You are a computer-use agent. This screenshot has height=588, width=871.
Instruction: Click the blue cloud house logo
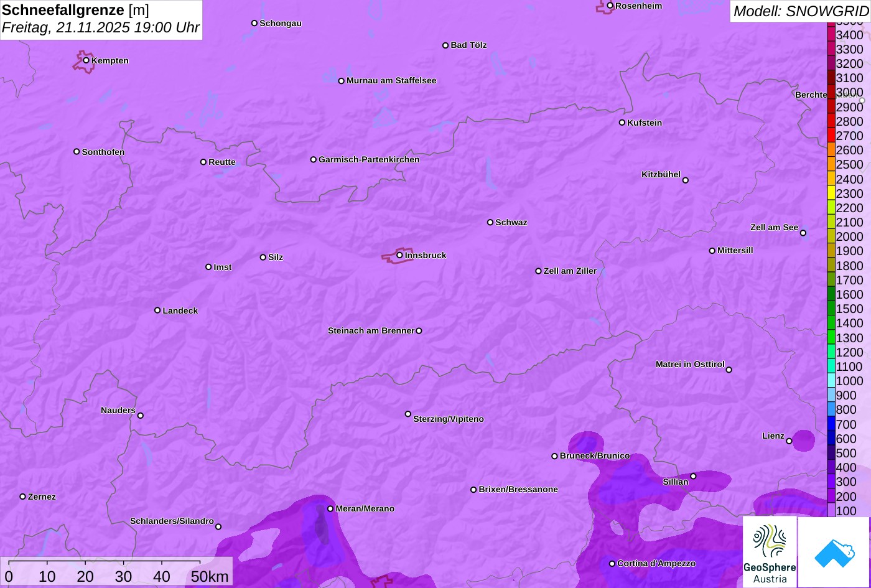pos(834,552)
